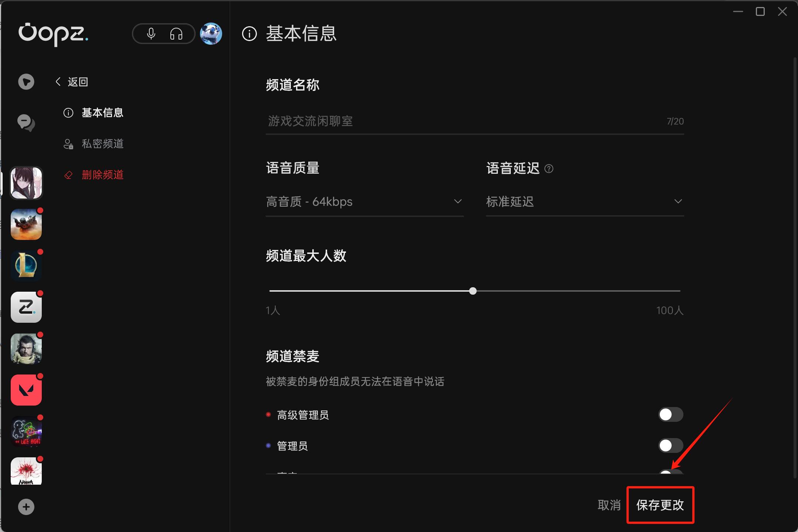Screen dimensions: 798x532
Task: Click the 取消 button
Action: 609,505
